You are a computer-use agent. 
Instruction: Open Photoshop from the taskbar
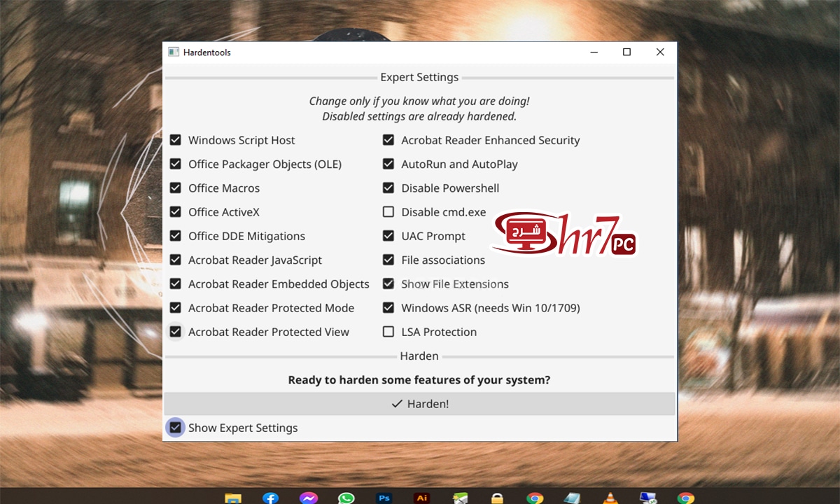pos(384,498)
